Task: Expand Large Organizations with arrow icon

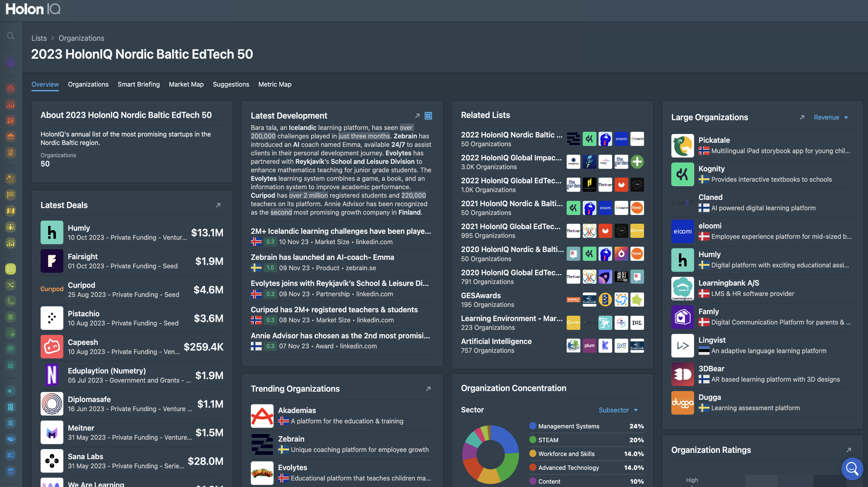Action: click(x=802, y=117)
